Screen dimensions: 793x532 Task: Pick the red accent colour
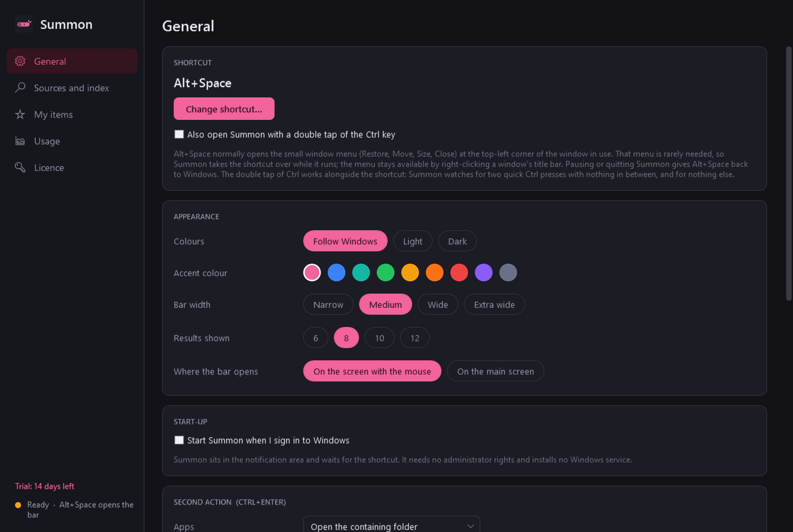click(x=459, y=272)
